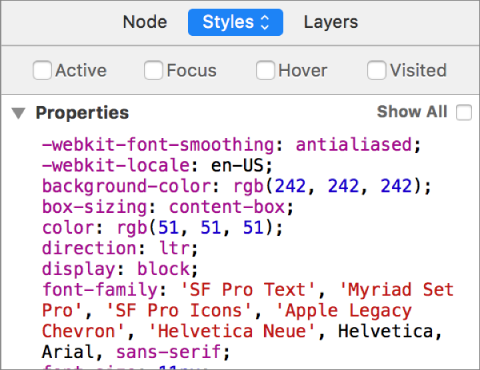This screenshot has width=480, height=370.
Task: Enable the Hover pseudo-class checkbox
Action: point(265,70)
